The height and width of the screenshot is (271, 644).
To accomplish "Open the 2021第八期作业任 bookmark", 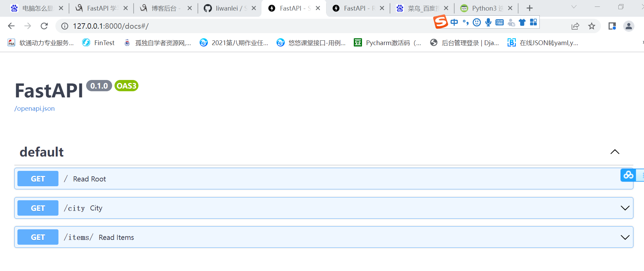I will (x=234, y=43).
